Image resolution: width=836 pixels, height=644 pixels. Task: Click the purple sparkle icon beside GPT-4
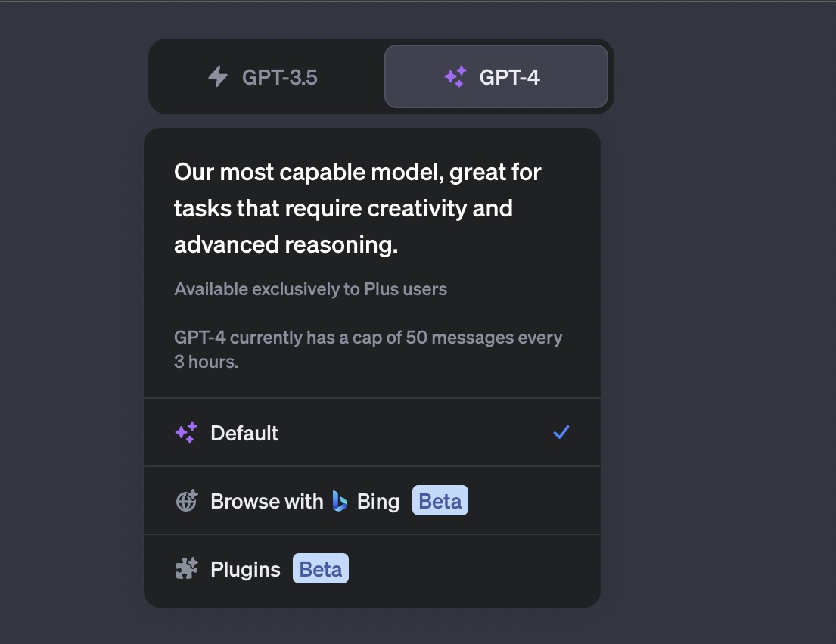pyautogui.click(x=455, y=77)
